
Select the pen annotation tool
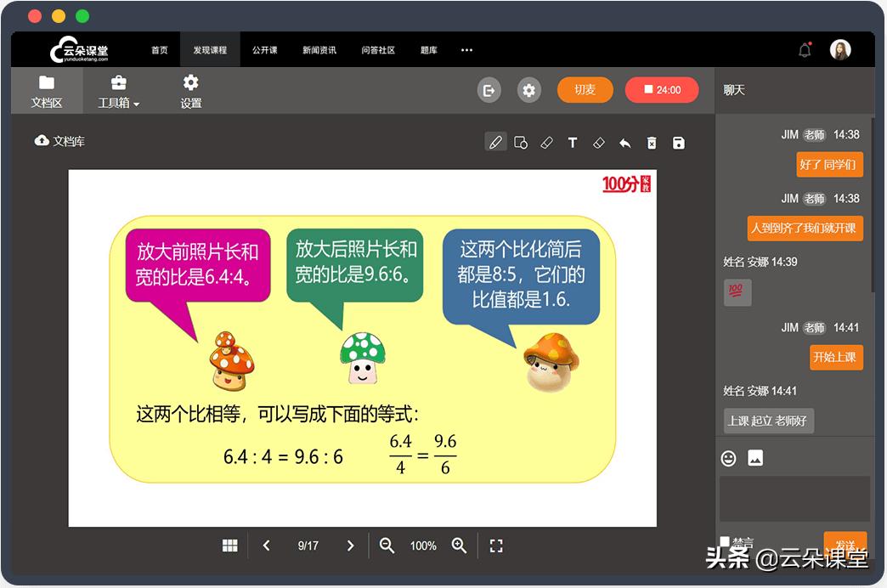[x=496, y=143]
